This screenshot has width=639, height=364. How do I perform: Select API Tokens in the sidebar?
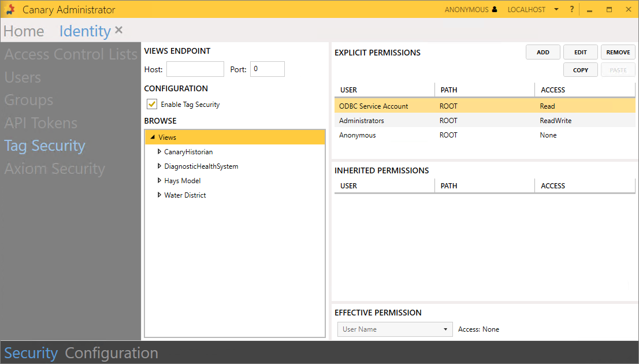(40, 123)
